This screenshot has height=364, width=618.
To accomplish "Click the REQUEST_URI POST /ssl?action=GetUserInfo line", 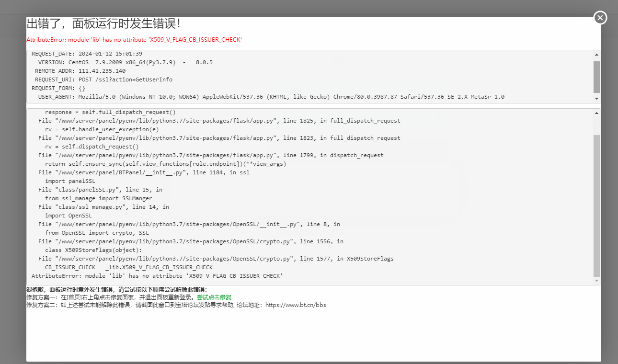I will pyautogui.click(x=103, y=80).
